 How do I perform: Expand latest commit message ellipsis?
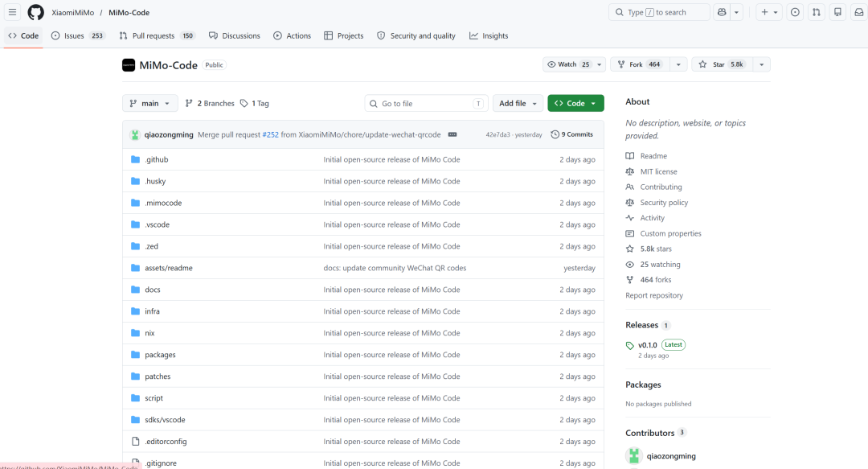(452, 134)
